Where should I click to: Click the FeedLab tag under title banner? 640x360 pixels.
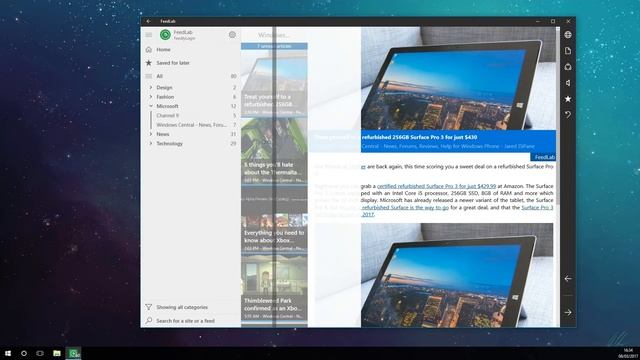click(543, 157)
